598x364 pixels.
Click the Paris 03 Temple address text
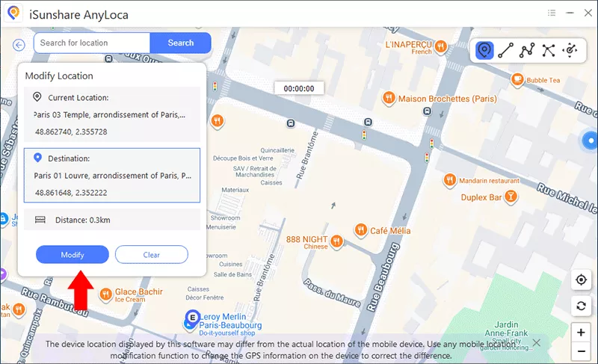click(x=109, y=114)
